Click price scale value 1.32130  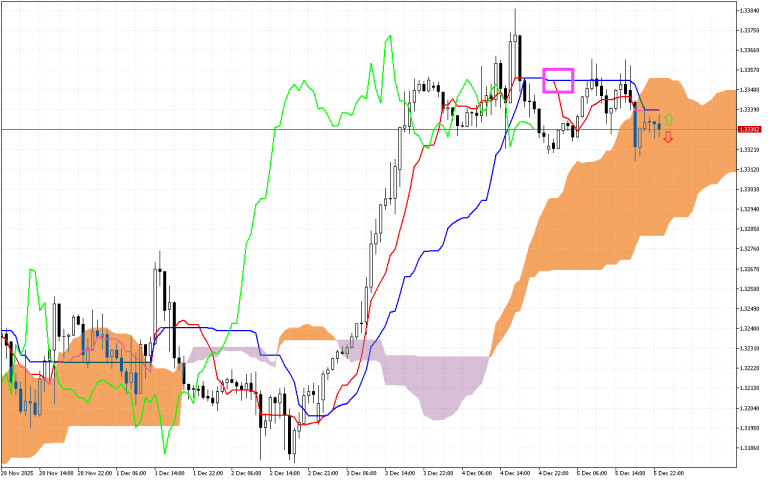749,388
